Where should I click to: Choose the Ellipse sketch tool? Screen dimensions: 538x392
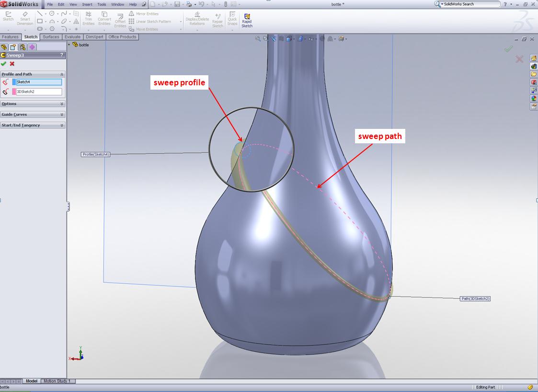click(64, 21)
